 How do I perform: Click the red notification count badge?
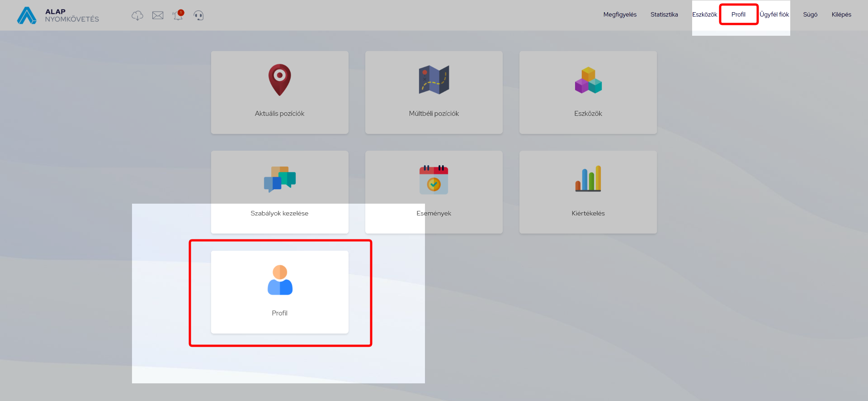coord(181,13)
